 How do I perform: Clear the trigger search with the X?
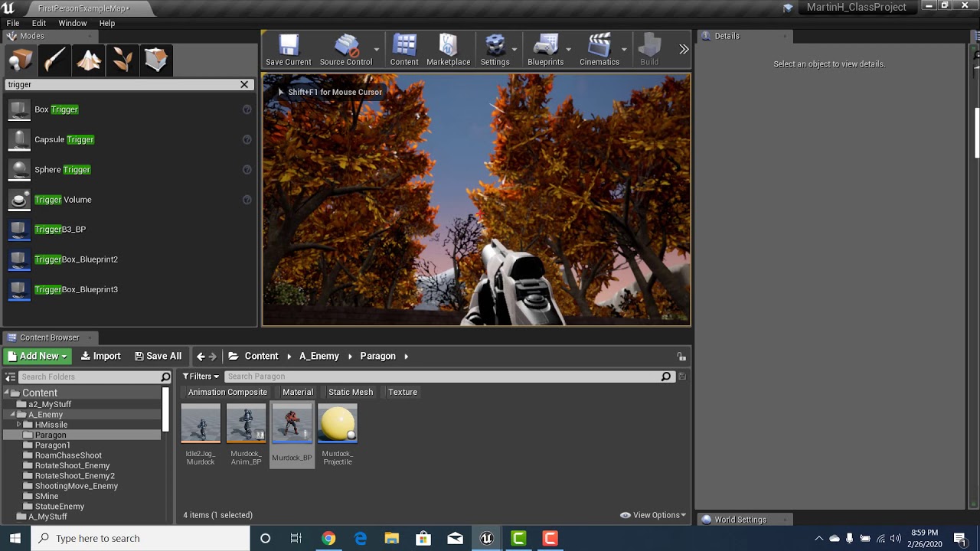[244, 85]
